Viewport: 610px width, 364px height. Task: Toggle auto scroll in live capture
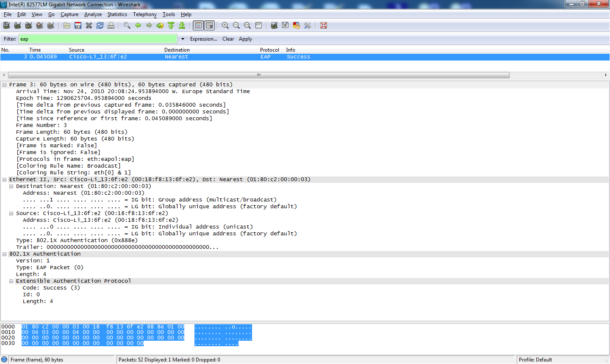[x=209, y=25]
